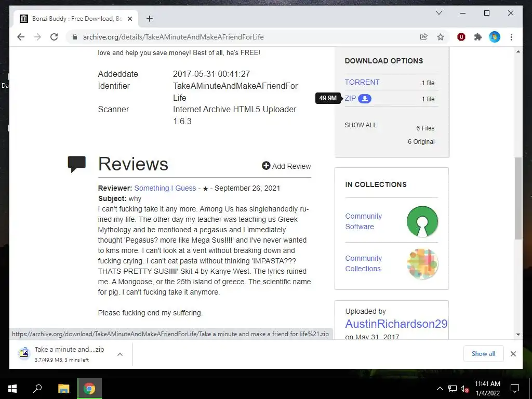The width and height of the screenshot is (532, 399).
Task: Select the Bonzi Buddy tab
Action: coord(76,19)
